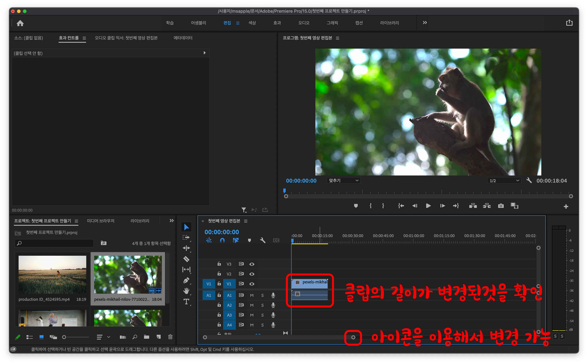Open the 1/2 playback resolution dropdown
The image size is (588, 364).
pos(504,181)
